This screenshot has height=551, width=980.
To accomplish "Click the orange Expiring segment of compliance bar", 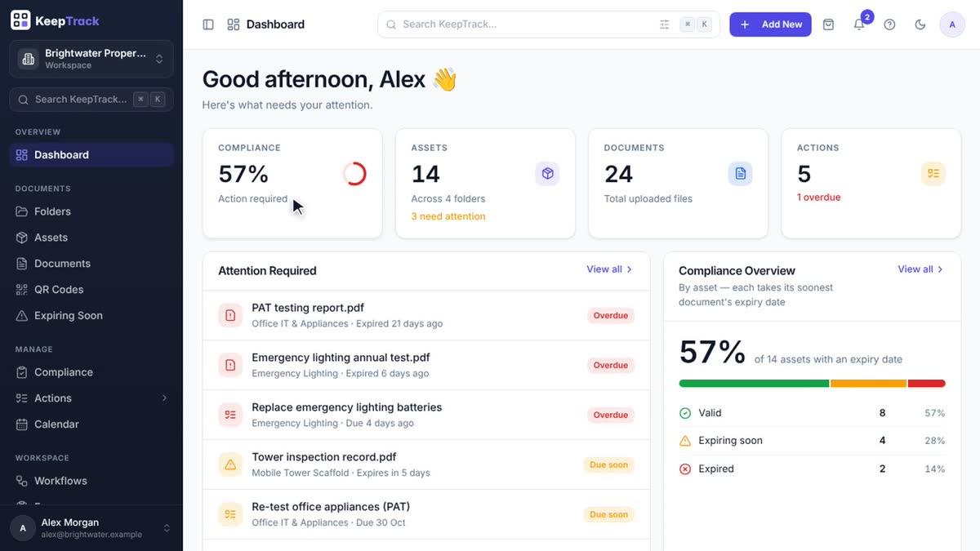I will coord(869,383).
